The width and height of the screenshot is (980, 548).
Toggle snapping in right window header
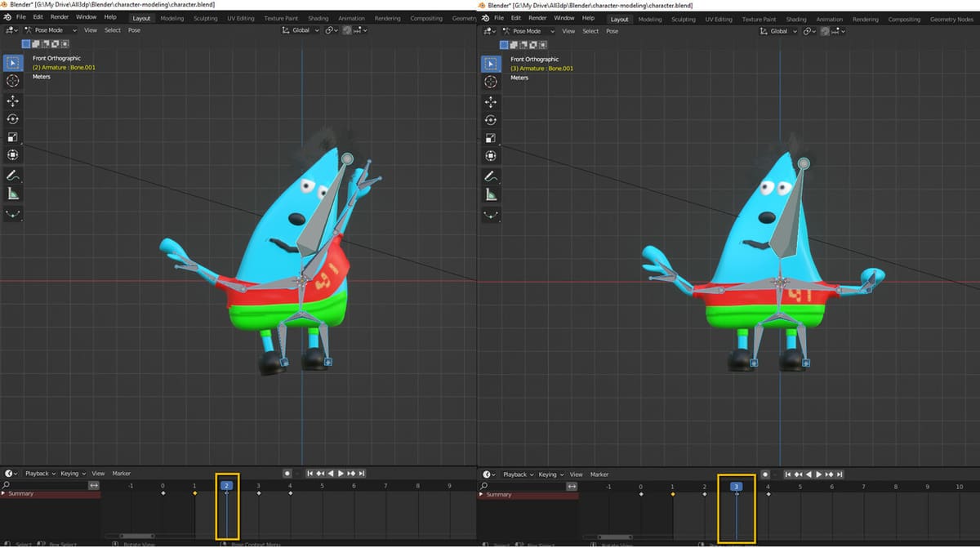[825, 31]
